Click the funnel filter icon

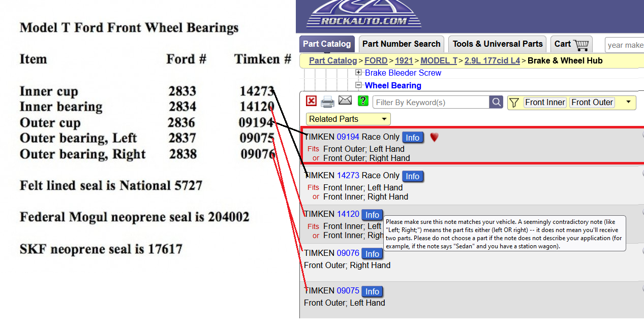pyautogui.click(x=514, y=103)
